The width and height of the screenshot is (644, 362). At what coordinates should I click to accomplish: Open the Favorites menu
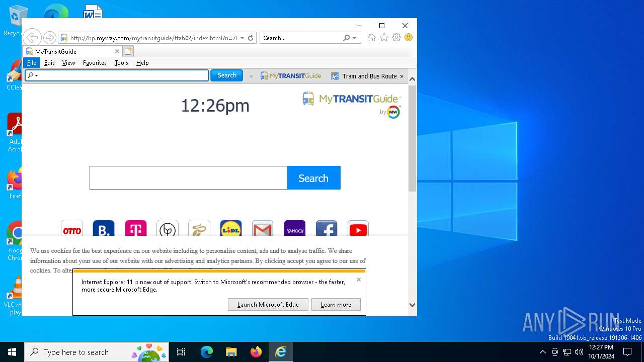[95, 63]
